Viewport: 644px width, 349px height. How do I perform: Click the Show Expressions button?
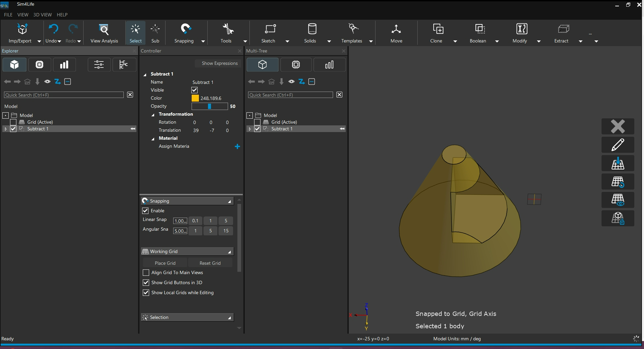pyautogui.click(x=219, y=64)
